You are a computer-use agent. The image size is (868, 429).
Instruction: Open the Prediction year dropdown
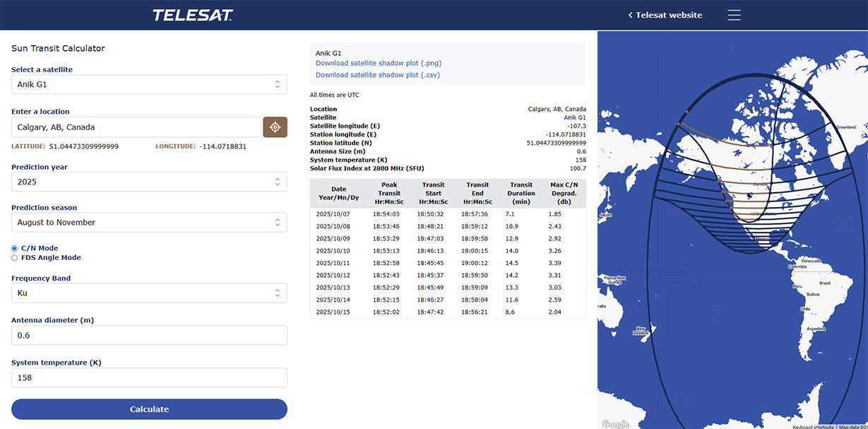coord(149,182)
